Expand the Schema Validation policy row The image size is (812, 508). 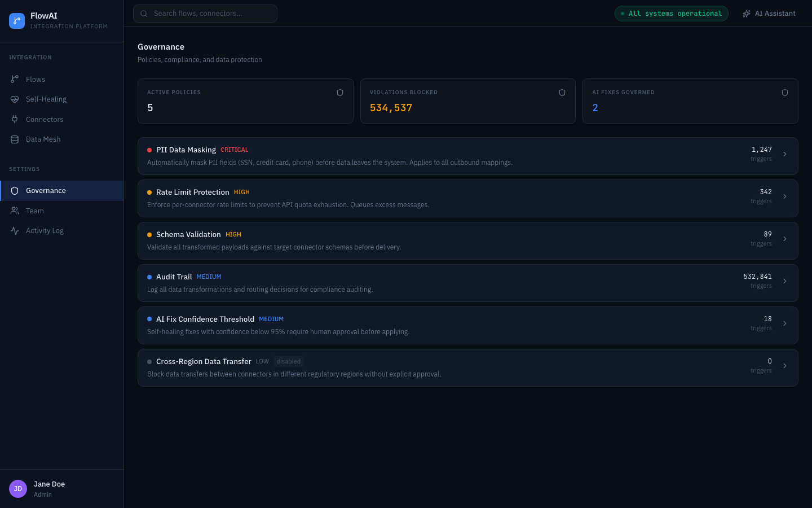click(785, 238)
